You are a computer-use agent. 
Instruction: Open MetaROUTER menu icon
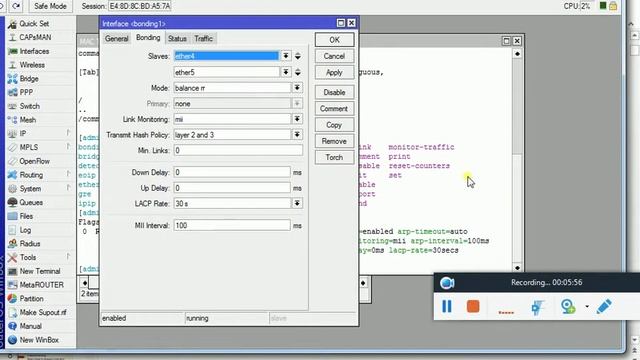(x=13, y=285)
